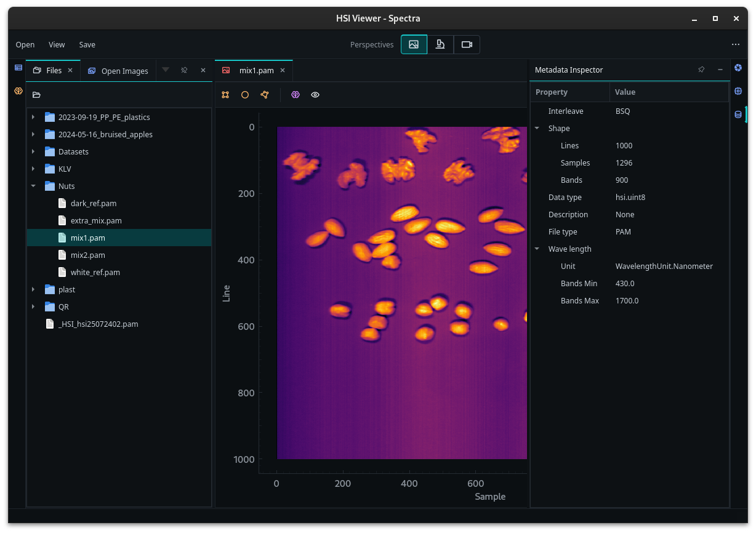Toggle the eye visibility icon in image toolbar
This screenshot has width=756, height=533.
coord(315,95)
